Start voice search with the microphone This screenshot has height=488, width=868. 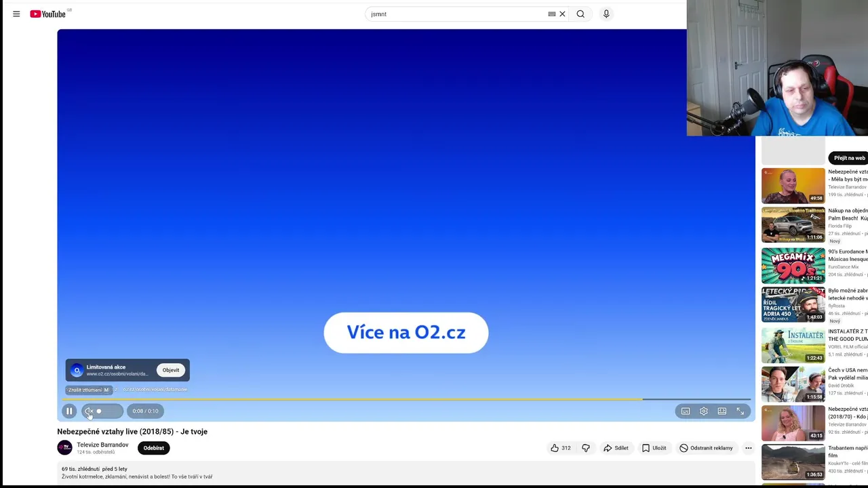click(606, 14)
